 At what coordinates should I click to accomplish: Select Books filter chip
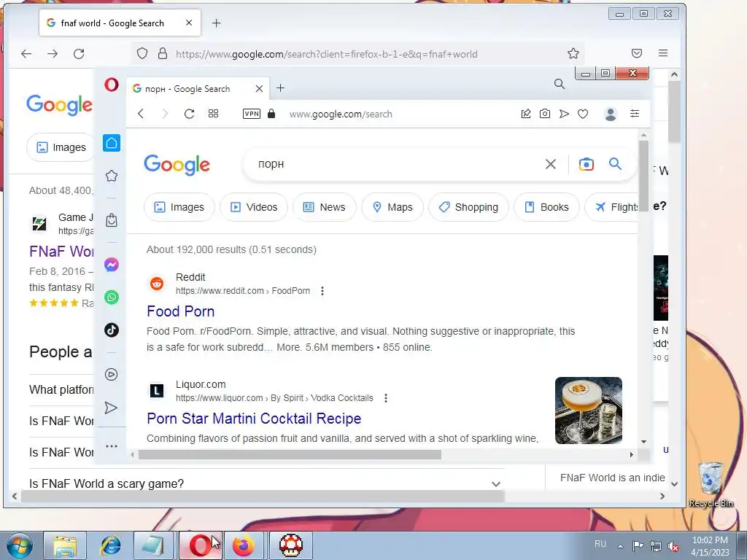tap(547, 207)
